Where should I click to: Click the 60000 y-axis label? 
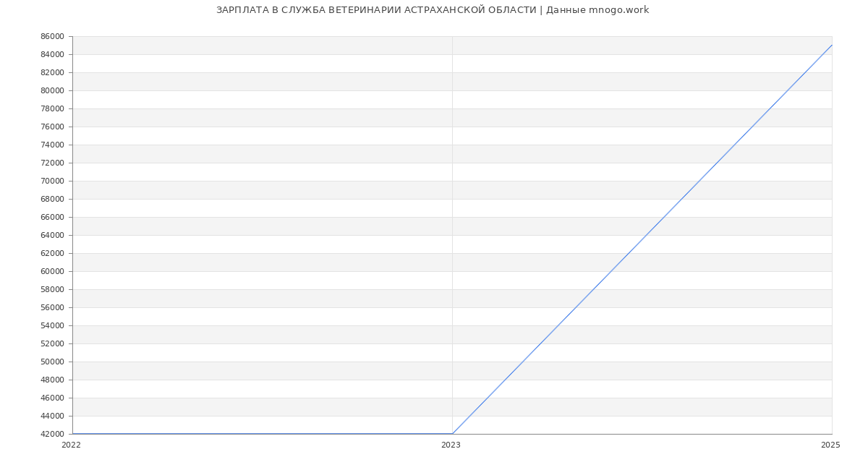[x=53, y=272]
